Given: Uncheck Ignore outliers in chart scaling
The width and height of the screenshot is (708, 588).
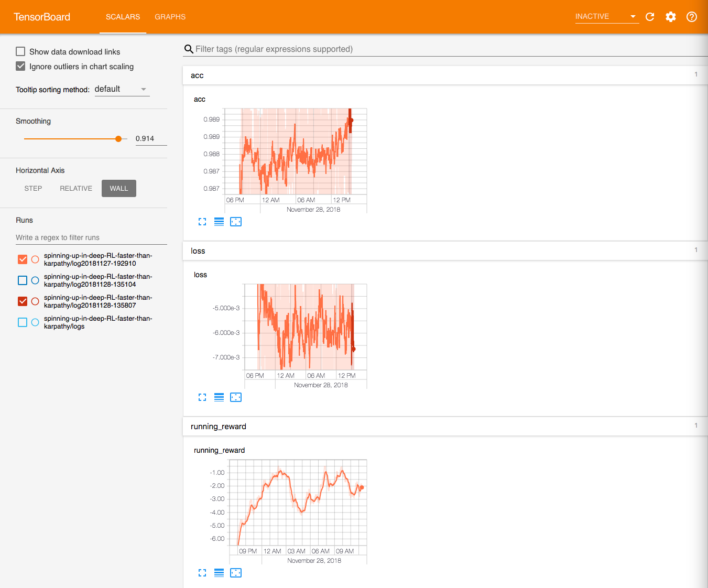Looking at the screenshot, I should click(x=21, y=66).
